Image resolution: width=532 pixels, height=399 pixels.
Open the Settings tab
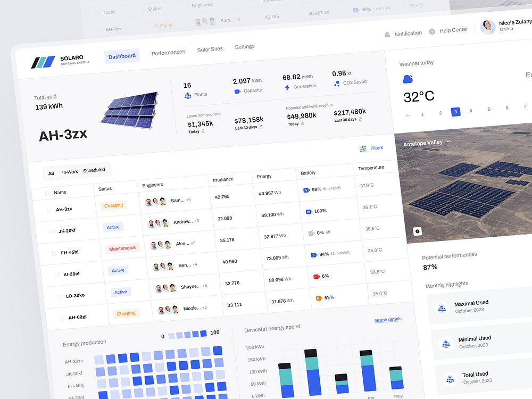tap(244, 46)
